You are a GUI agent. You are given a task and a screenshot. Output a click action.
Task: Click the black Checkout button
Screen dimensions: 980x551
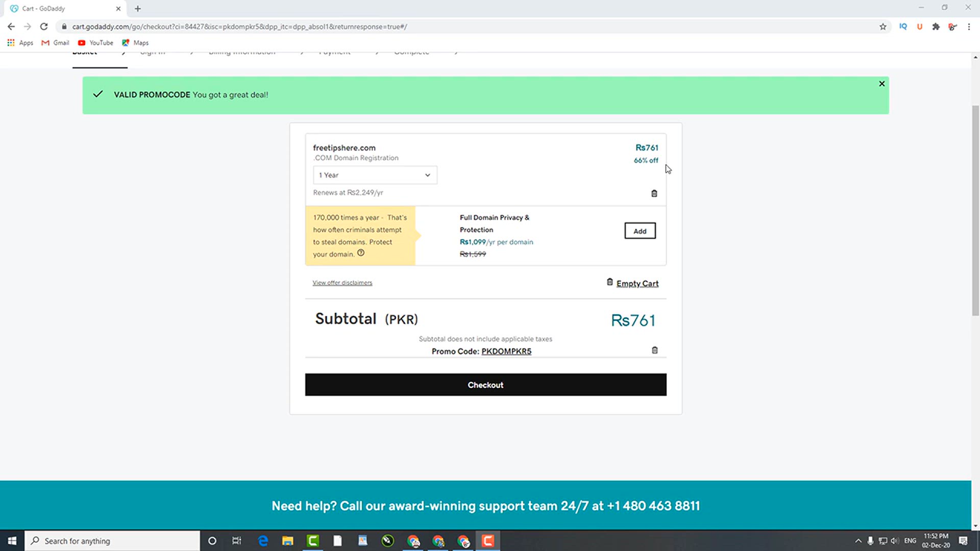tap(486, 385)
